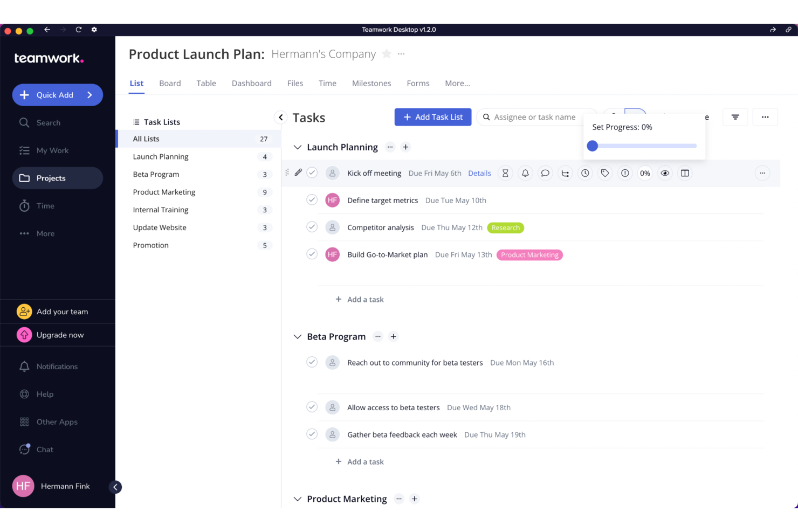Open the Tasks options ellipsis button
The height and width of the screenshot is (532, 798).
[765, 117]
